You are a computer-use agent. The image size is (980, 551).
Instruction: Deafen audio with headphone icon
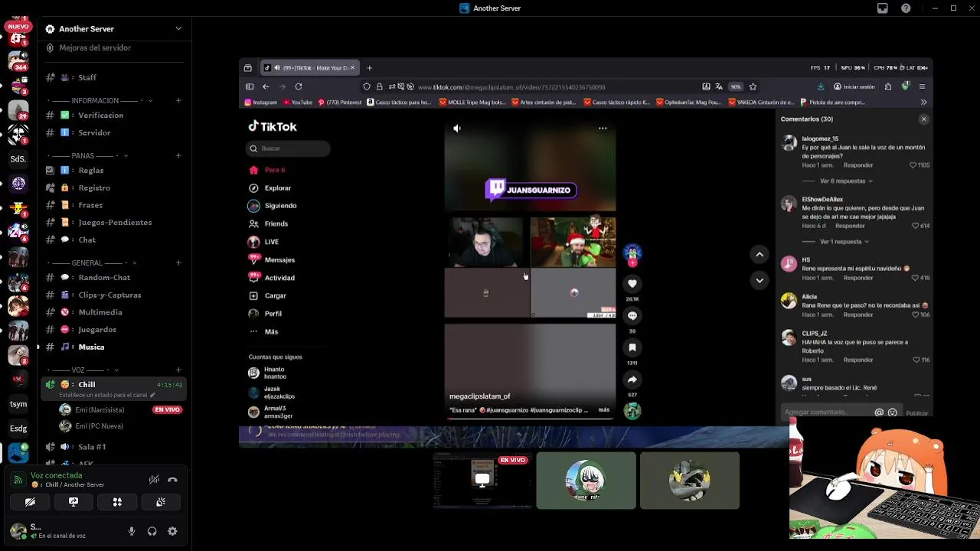point(152,531)
